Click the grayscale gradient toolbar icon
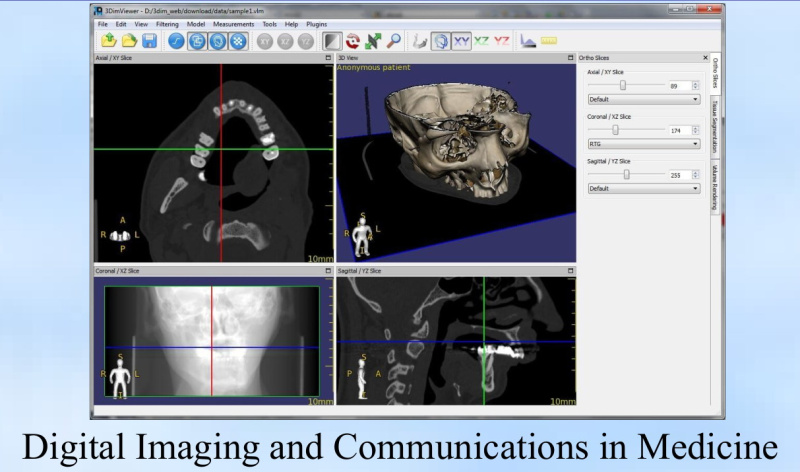800x472 pixels. click(x=331, y=41)
